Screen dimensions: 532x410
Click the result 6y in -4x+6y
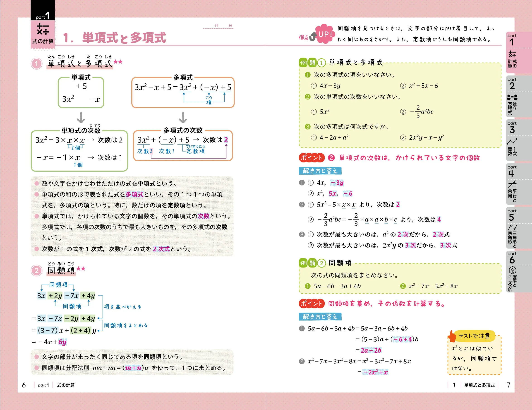62,342
